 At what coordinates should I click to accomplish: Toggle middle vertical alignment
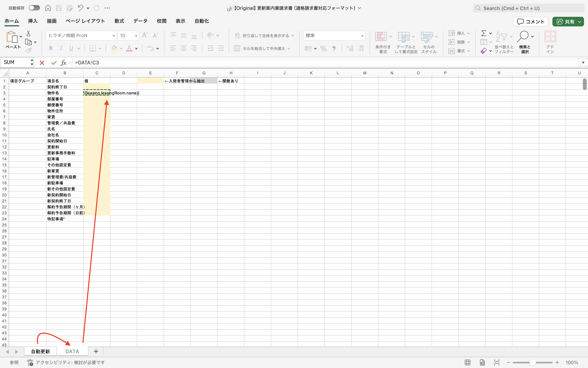(x=184, y=36)
